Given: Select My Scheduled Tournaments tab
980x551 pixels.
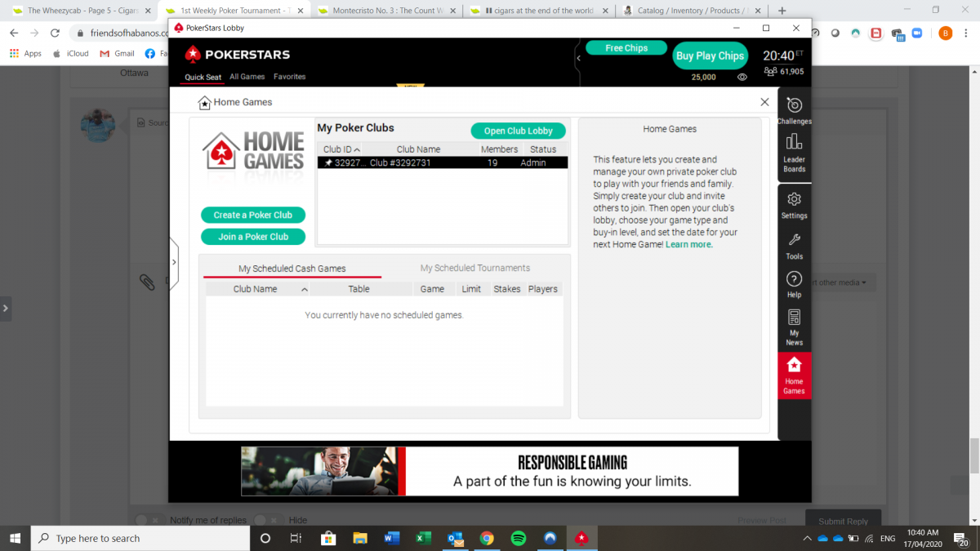Looking at the screenshot, I should coord(475,268).
